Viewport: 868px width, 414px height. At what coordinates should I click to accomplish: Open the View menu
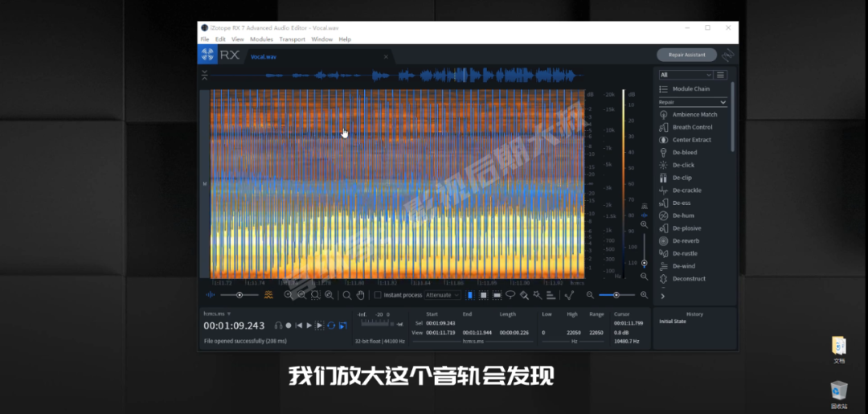tap(237, 39)
